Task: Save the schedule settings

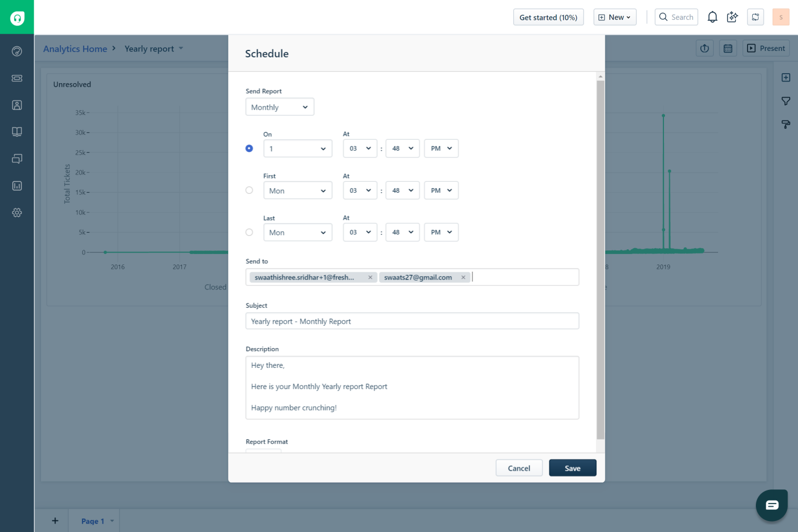Action: click(572, 468)
